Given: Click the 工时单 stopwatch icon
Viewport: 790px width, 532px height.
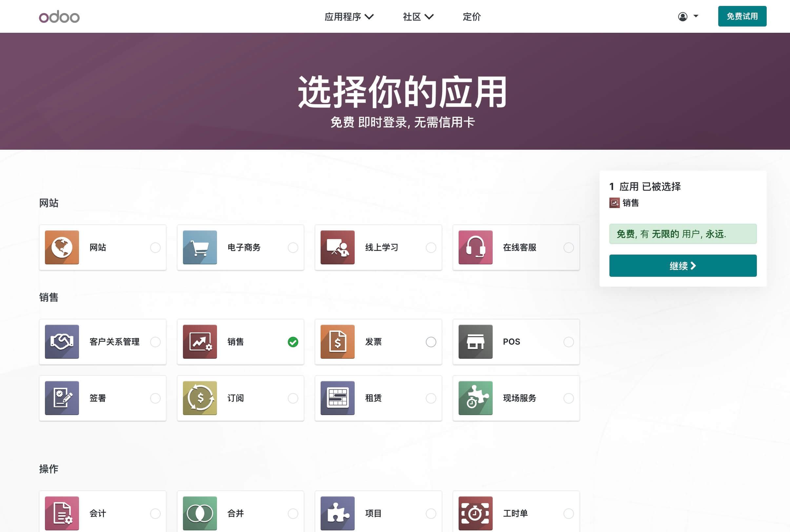Looking at the screenshot, I should [475, 513].
